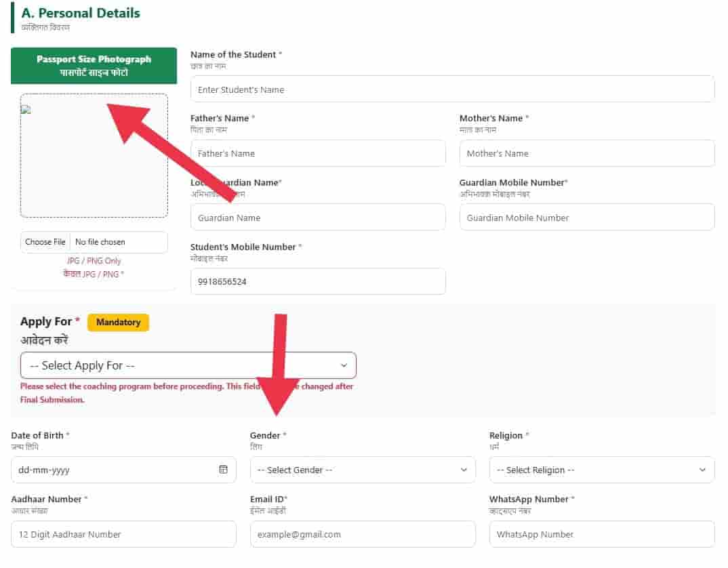
Task: Click the Choose File button
Action: point(45,242)
